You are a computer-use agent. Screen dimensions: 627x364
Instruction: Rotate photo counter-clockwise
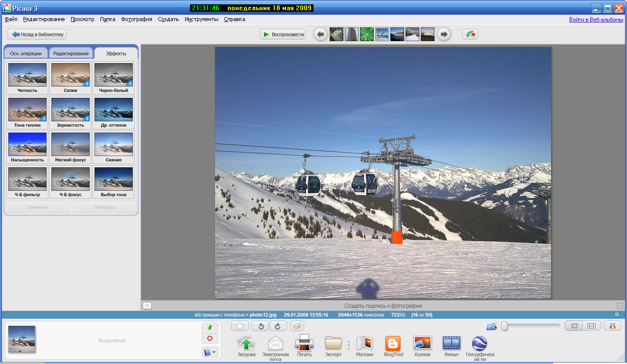point(260,326)
